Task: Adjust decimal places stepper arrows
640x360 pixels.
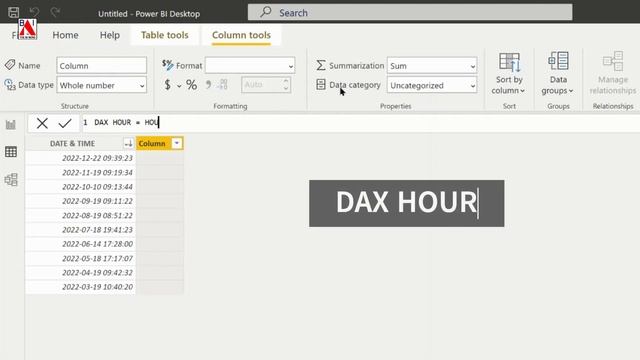Action: (x=286, y=85)
